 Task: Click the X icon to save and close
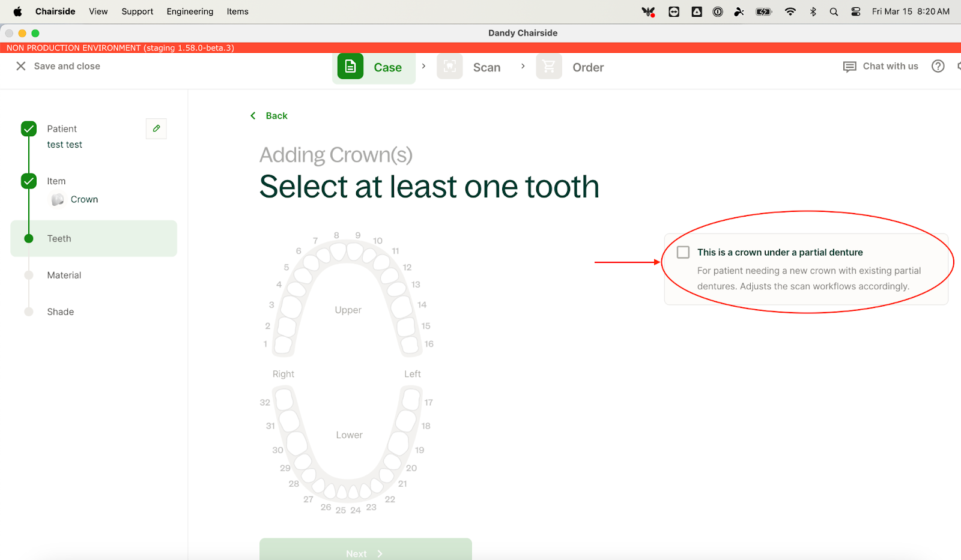(21, 66)
